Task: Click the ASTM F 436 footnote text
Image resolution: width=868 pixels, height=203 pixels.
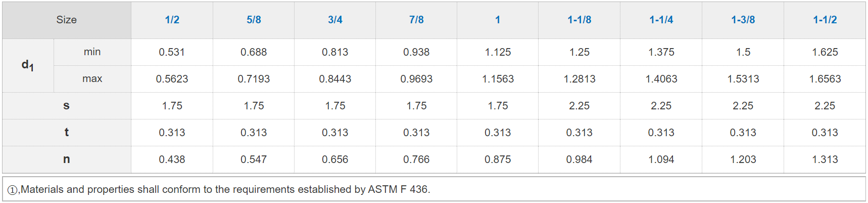Action: (225, 189)
